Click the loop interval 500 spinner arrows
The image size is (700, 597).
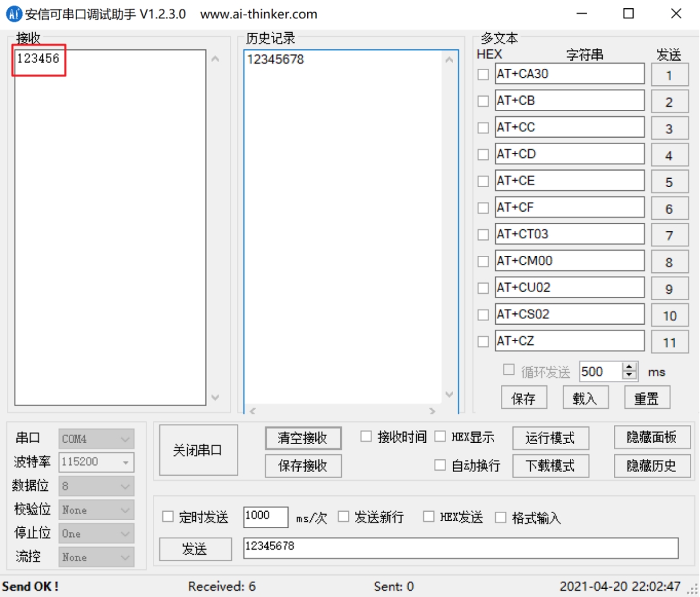click(630, 371)
